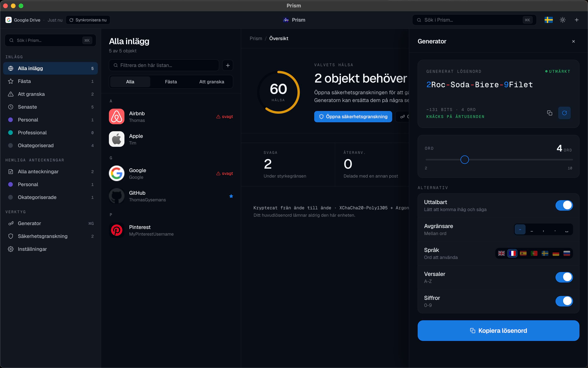Image resolution: width=588 pixels, height=368 pixels.
Task: Select hyphen as the separator
Action: point(520,230)
